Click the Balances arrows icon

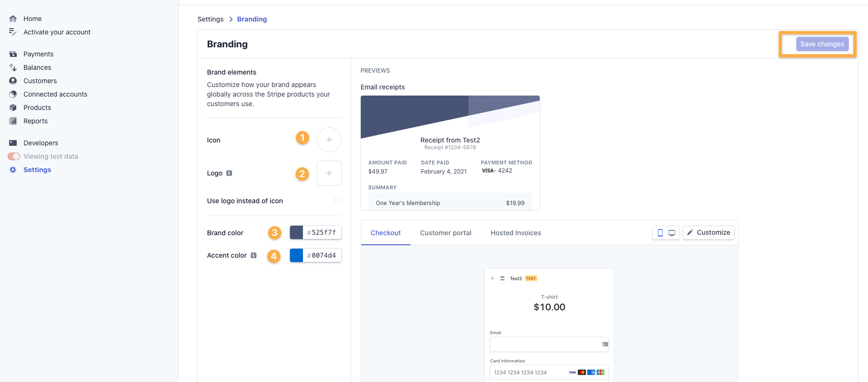pyautogui.click(x=13, y=67)
